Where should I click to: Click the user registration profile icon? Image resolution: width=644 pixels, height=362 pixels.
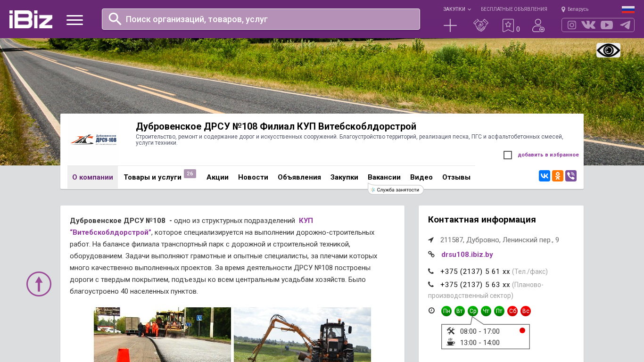(x=538, y=25)
